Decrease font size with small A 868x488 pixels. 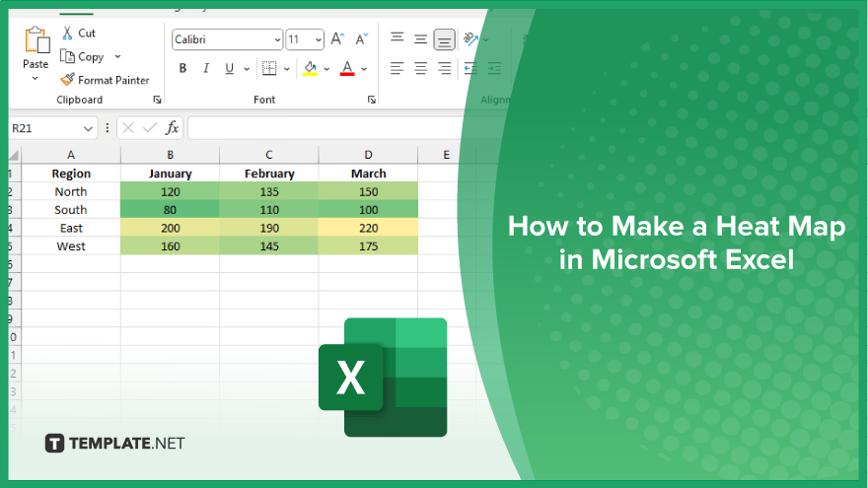pos(361,38)
